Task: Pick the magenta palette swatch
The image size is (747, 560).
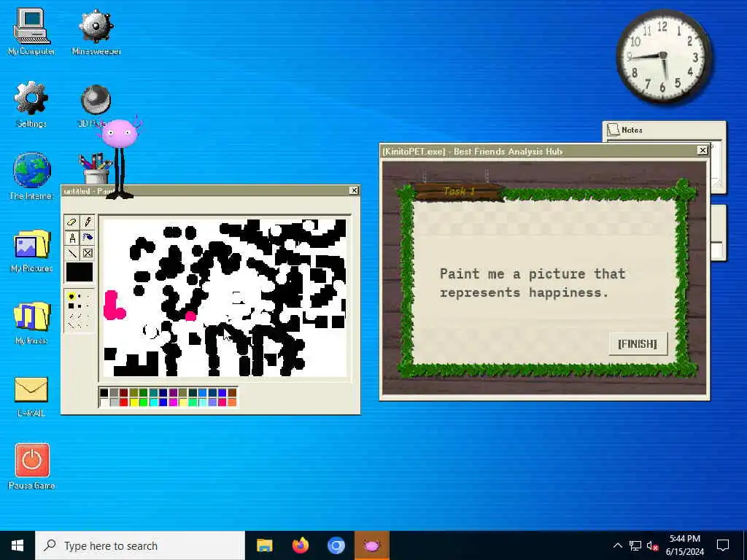Action: 173,402
